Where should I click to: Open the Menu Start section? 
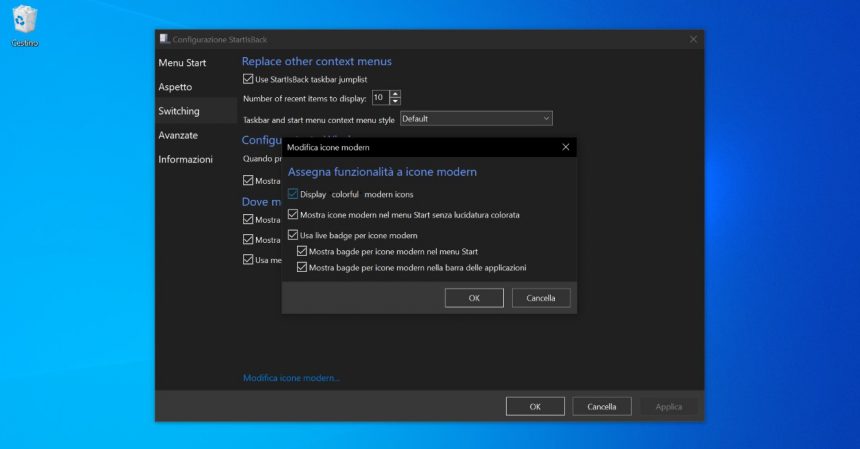coord(182,63)
